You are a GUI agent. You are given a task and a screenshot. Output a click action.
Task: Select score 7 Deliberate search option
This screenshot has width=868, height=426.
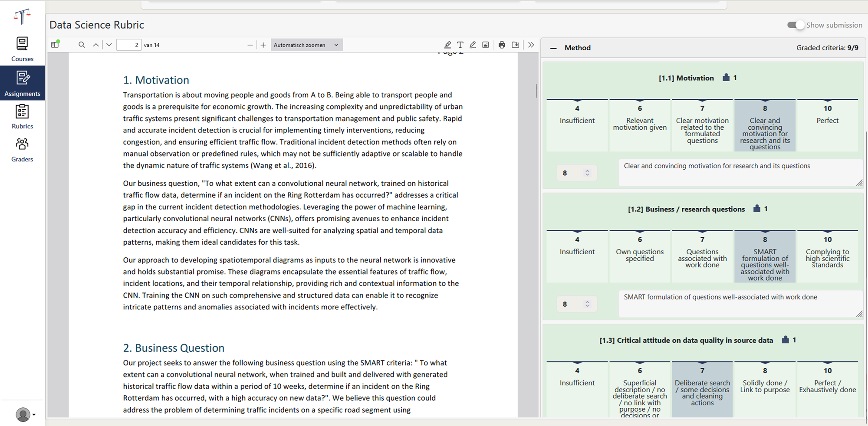pyautogui.click(x=702, y=390)
